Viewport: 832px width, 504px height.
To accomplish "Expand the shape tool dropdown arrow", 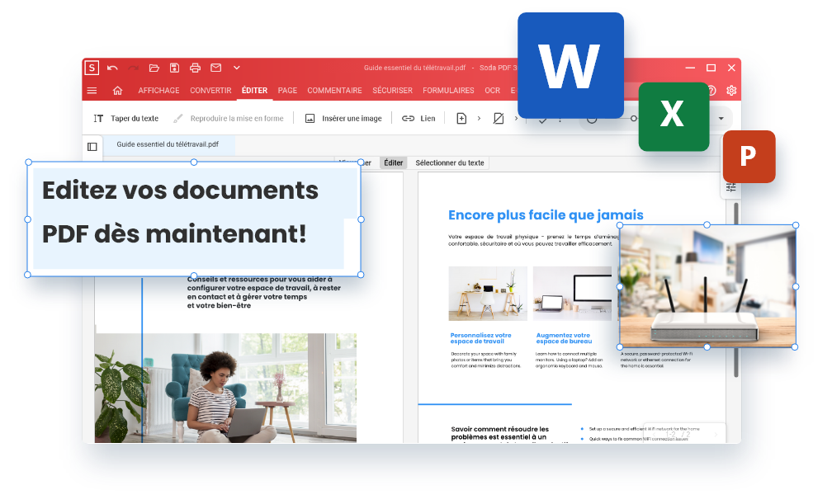I will (x=516, y=118).
